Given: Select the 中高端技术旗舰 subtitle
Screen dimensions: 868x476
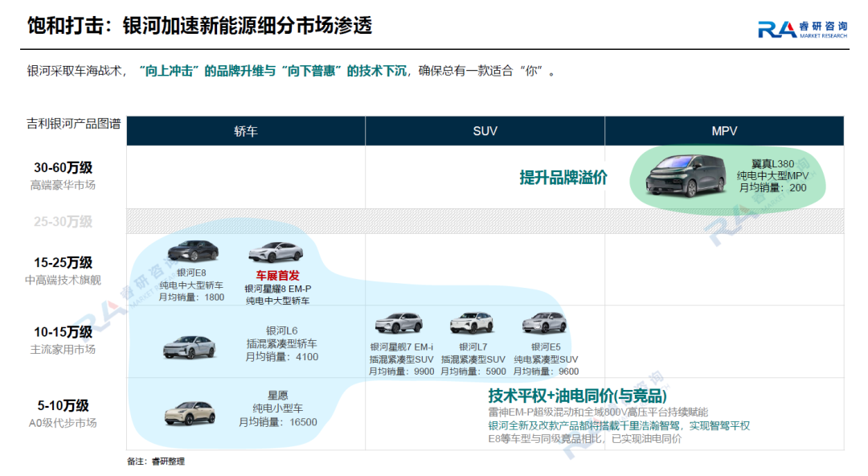Looking at the screenshot, I should (x=63, y=280).
